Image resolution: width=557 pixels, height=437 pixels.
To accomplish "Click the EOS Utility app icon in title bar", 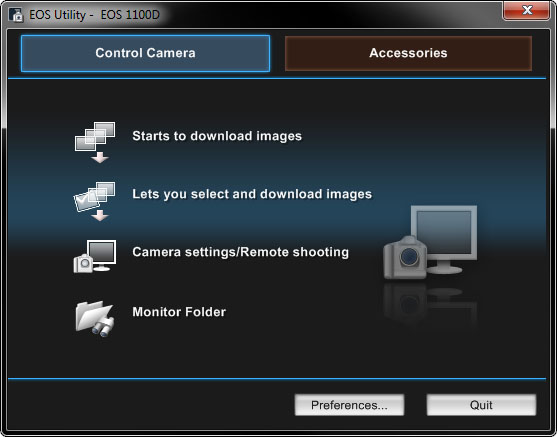I will tap(16, 15).
